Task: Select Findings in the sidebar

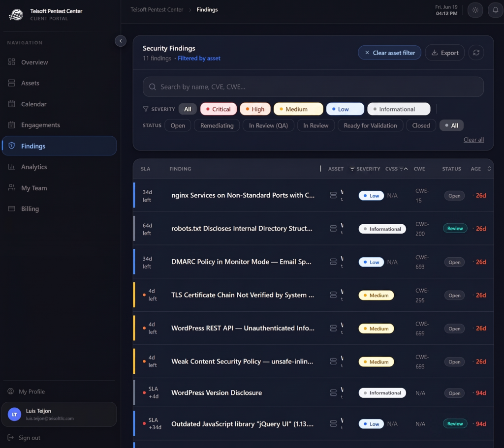Action: pos(59,146)
